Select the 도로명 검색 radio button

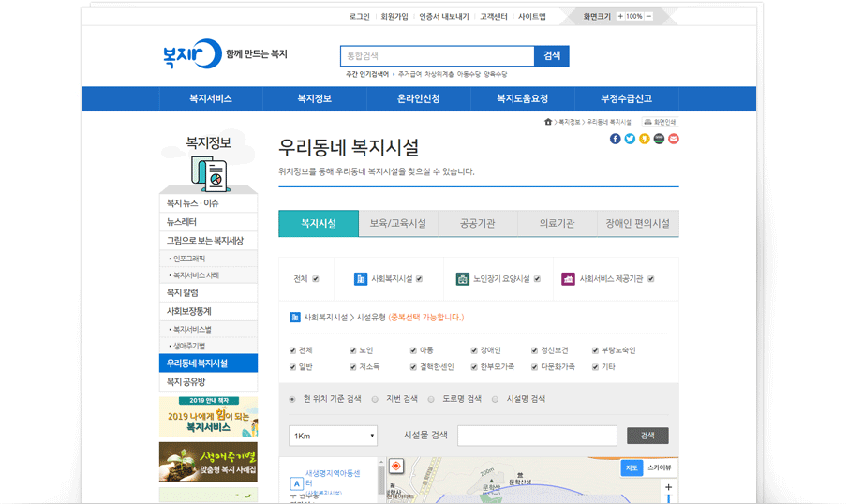pos(431,400)
